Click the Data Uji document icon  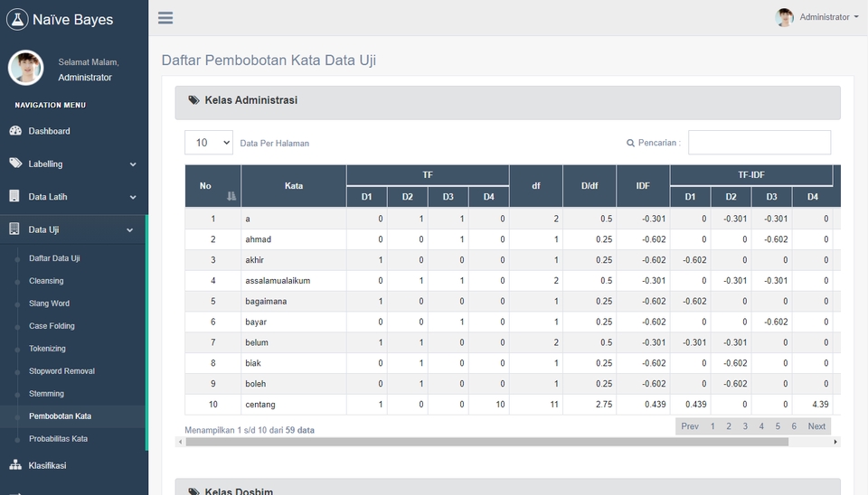click(x=14, y=229)
